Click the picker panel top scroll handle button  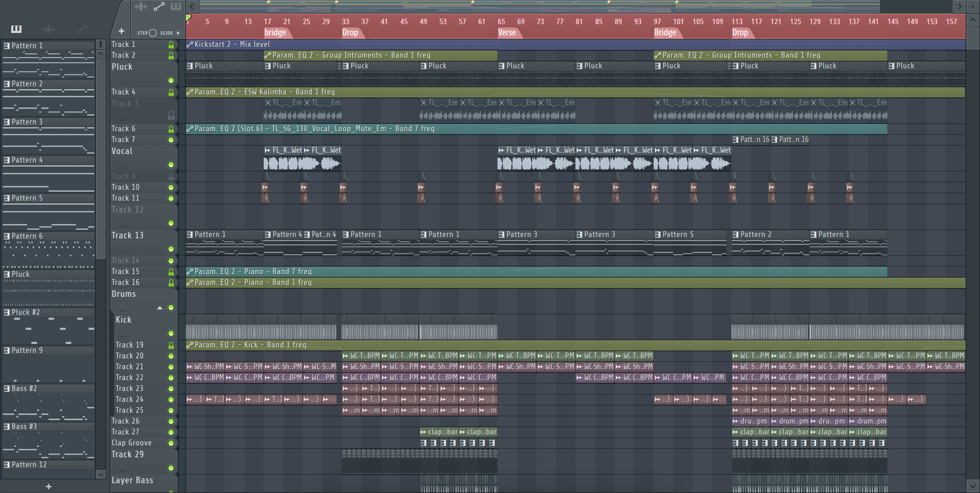100,44
